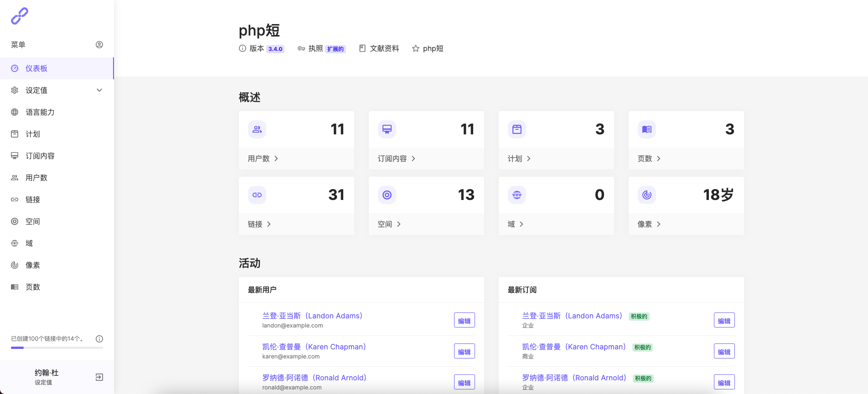Viewport: 868px width, 394px height.
Task: Open 像素 card link with chevron
Action: click(649, 224)
